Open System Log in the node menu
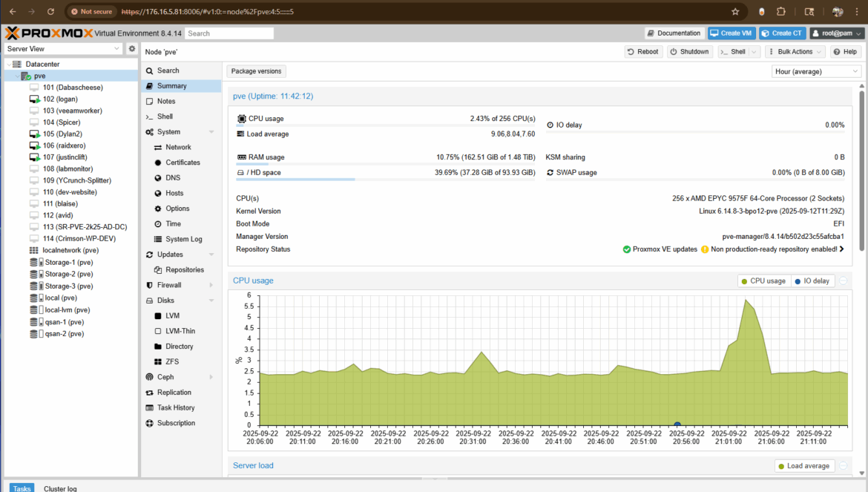This screenshot has height=492, width=868. pos(183,239)
